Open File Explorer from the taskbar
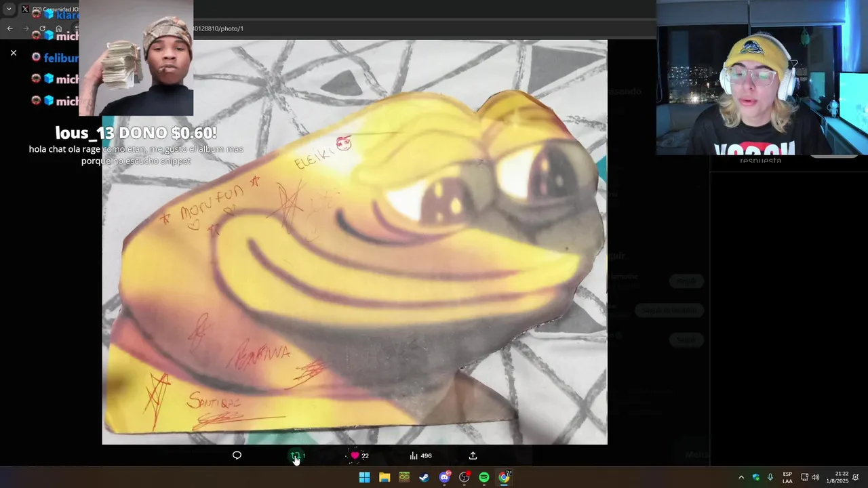The height and width of the screenshot is (488, 868). tap(384, 477)
